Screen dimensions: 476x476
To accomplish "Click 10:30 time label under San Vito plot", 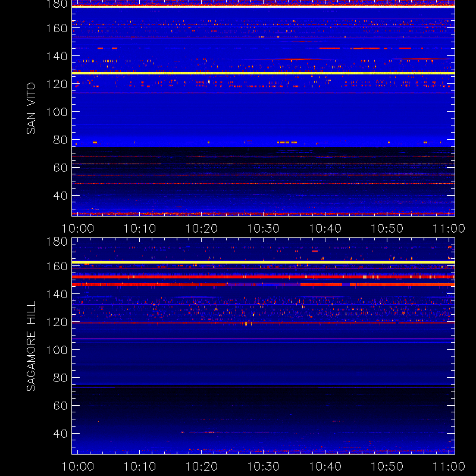I will coord(263,228).
